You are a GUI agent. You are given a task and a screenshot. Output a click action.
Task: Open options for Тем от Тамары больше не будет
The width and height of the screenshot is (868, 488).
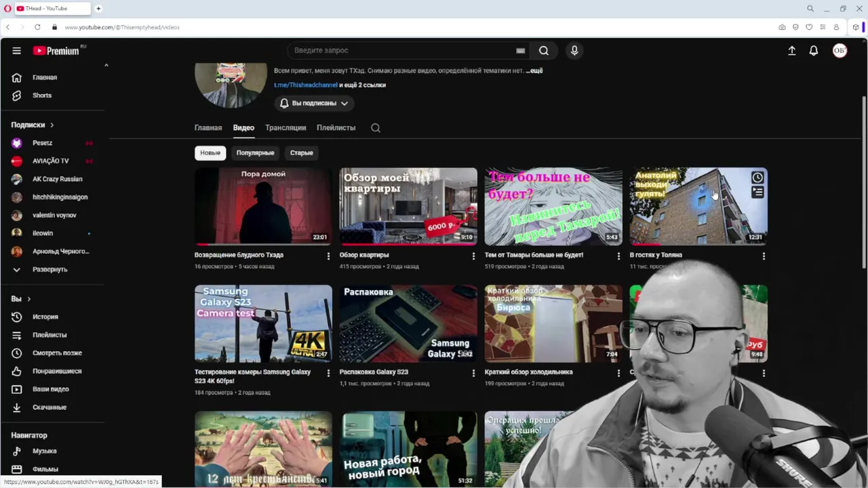pyautogui.click(x=618, y=256)
